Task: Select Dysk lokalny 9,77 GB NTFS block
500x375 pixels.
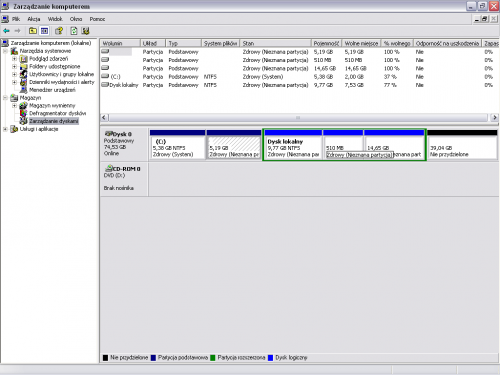Action: click(293, 145)
